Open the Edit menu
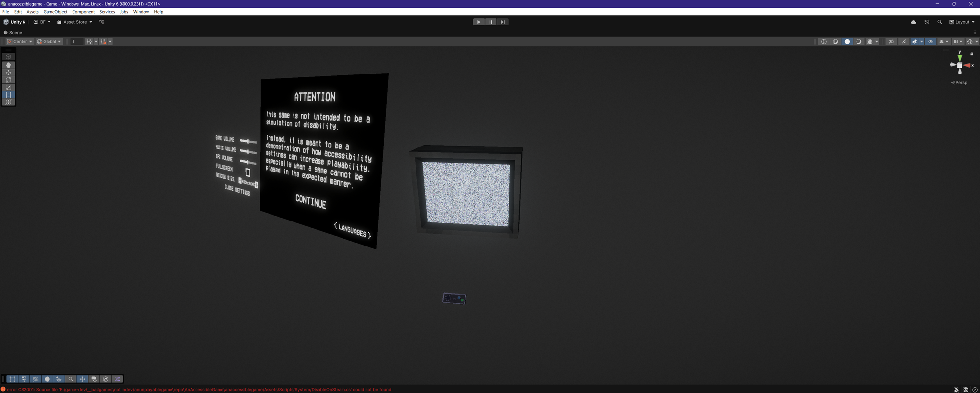 tap(18, 12)
